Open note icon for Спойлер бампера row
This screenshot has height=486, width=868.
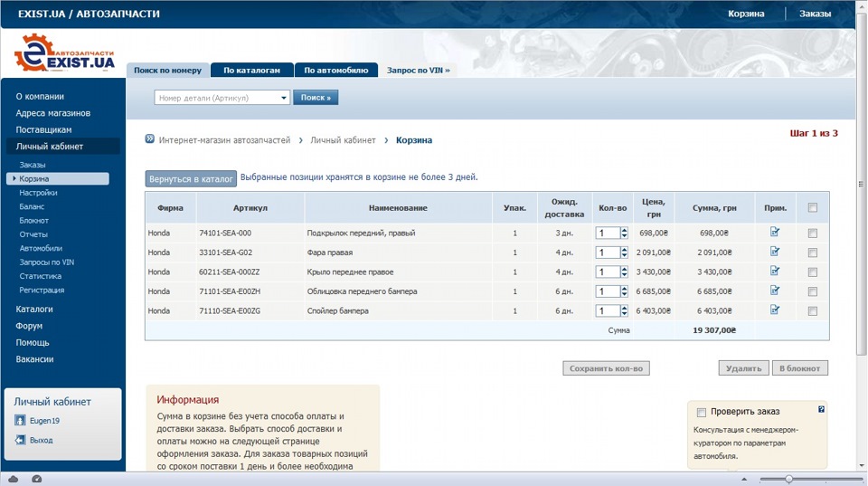click(775, 310)
